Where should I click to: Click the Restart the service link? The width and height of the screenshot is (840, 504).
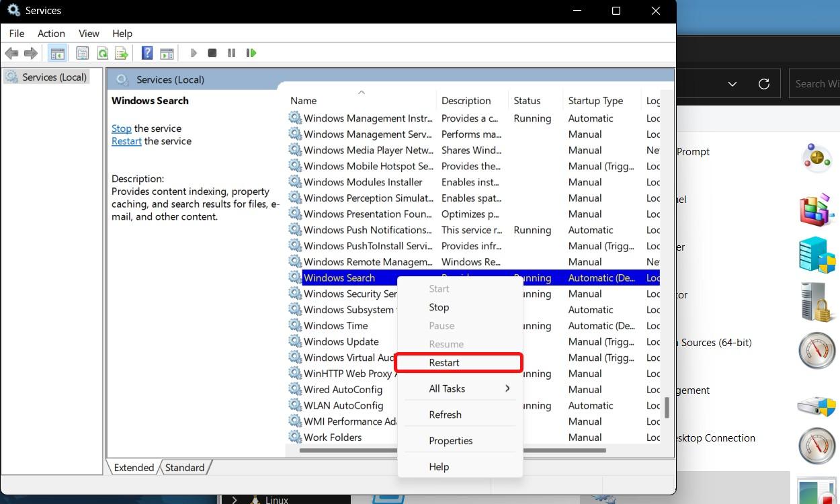(126, 141)
